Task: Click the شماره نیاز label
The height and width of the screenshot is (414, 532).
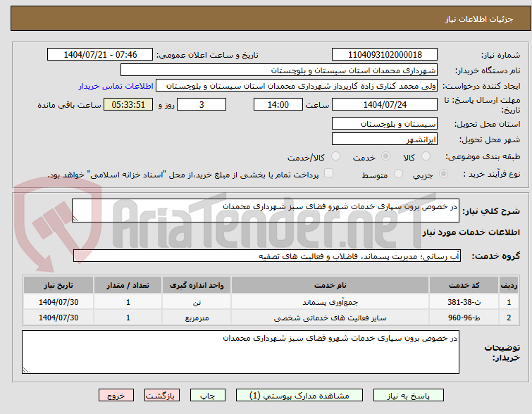Action: [x=500, y=55]
